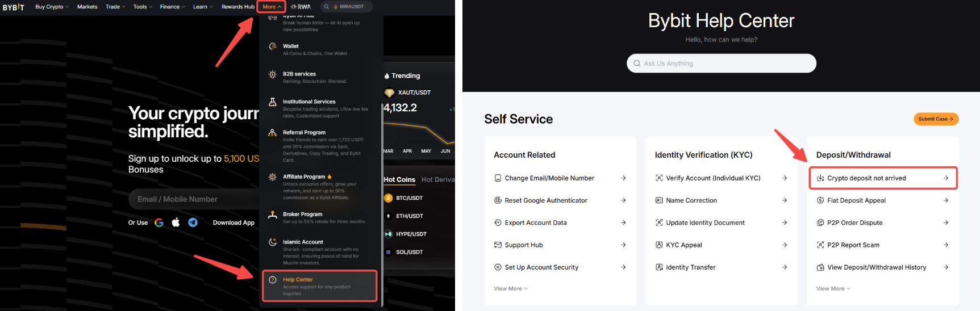Click the MIRAUSDT search box

[347, 7]
